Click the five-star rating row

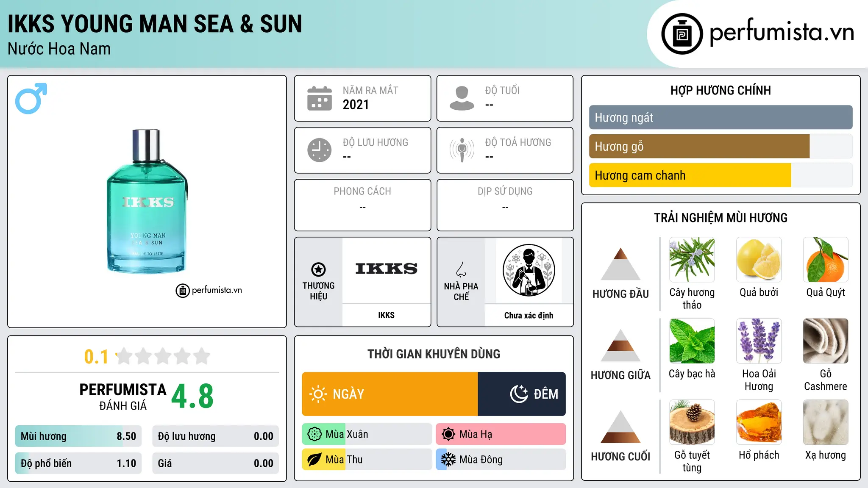click(x=163, y=356)
